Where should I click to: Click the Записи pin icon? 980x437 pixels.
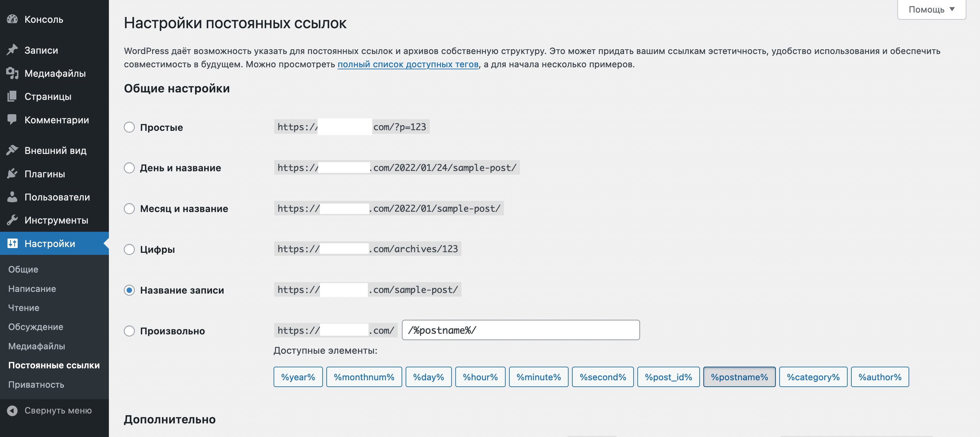13,50
